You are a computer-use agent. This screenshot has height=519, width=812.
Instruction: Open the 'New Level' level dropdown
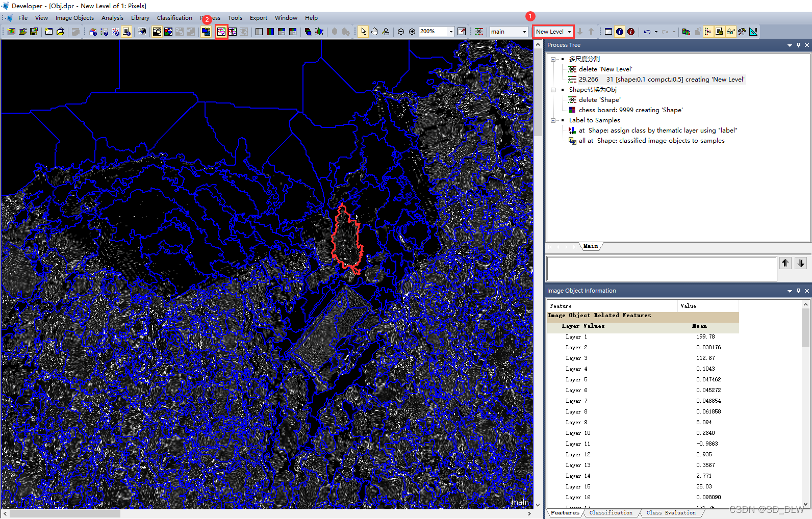pos(569,32)
